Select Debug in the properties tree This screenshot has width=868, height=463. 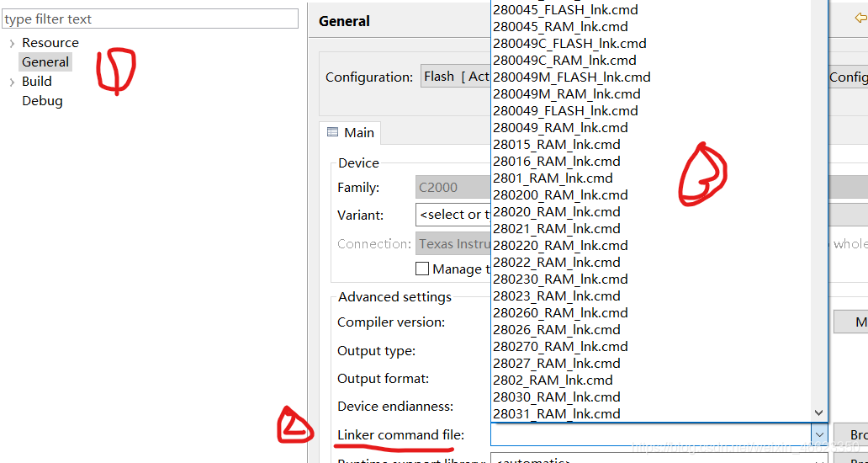point(42,101)
